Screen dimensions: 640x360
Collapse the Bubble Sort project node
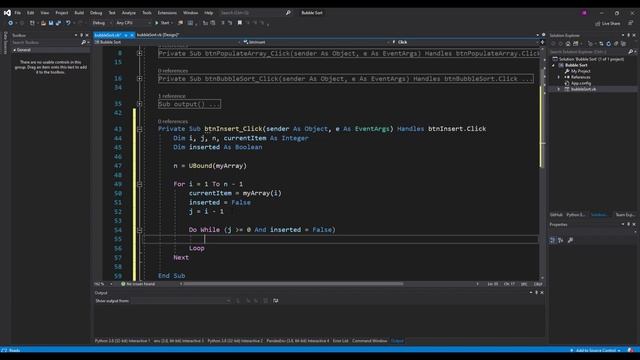554,65
